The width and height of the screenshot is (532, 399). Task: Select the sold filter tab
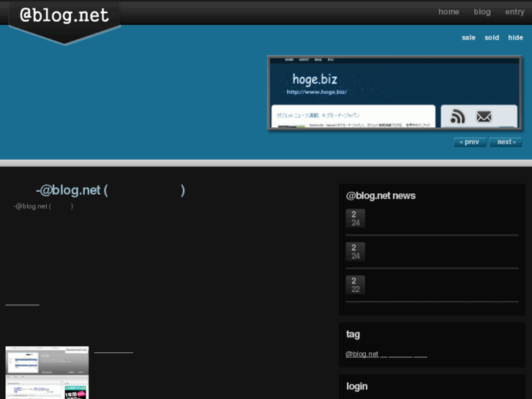click(492, 37)
